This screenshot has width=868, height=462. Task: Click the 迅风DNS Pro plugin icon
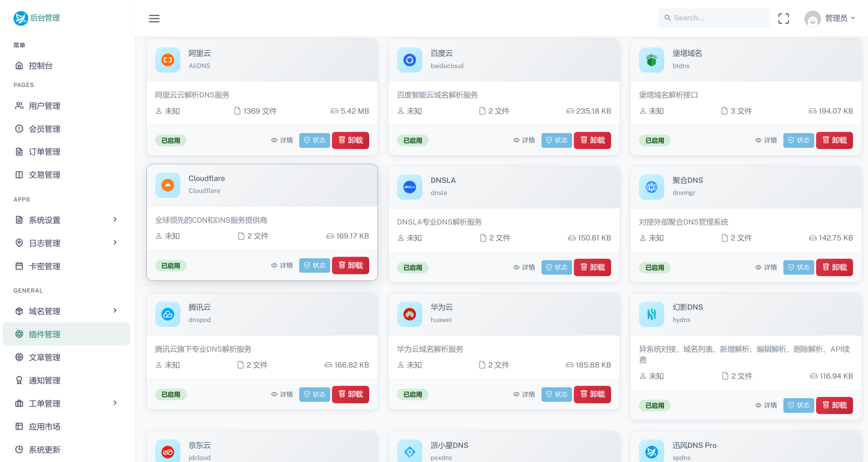[x=651, y=450]
